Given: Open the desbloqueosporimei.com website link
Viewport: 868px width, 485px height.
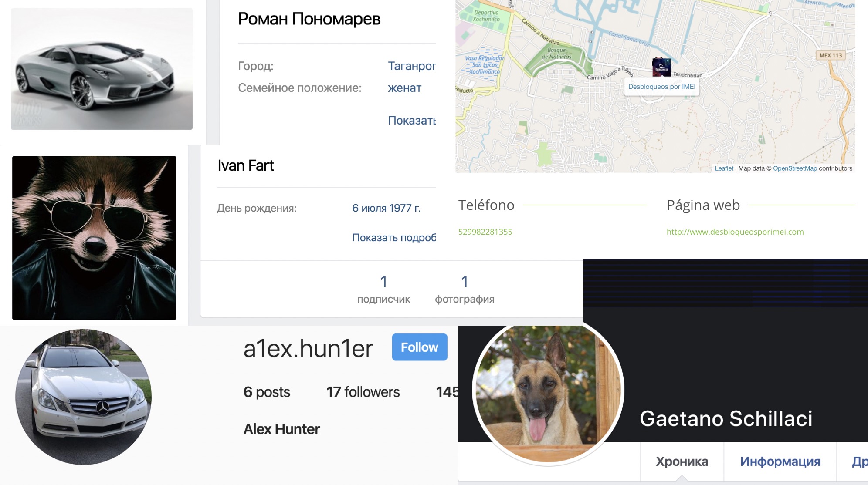Looking at the screenshot, I should [x=735, y=232].
